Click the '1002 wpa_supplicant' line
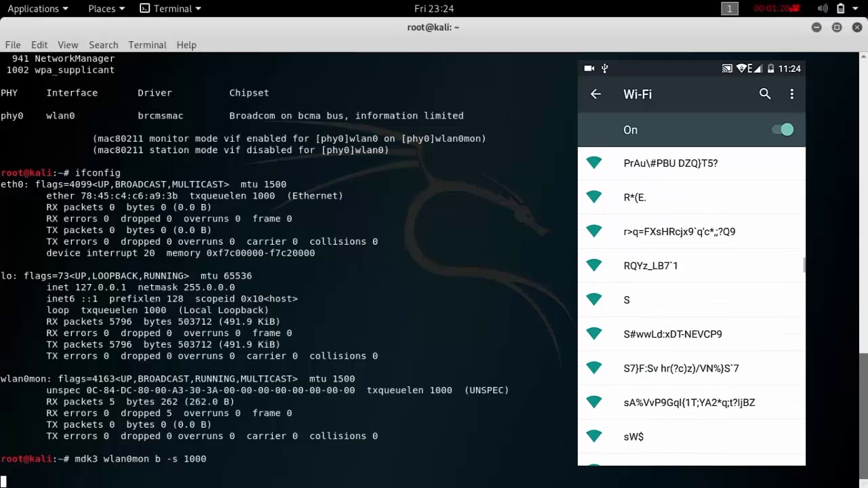Image resolution: width=868 pixels, height=488 pixels. tap(60, 70)
